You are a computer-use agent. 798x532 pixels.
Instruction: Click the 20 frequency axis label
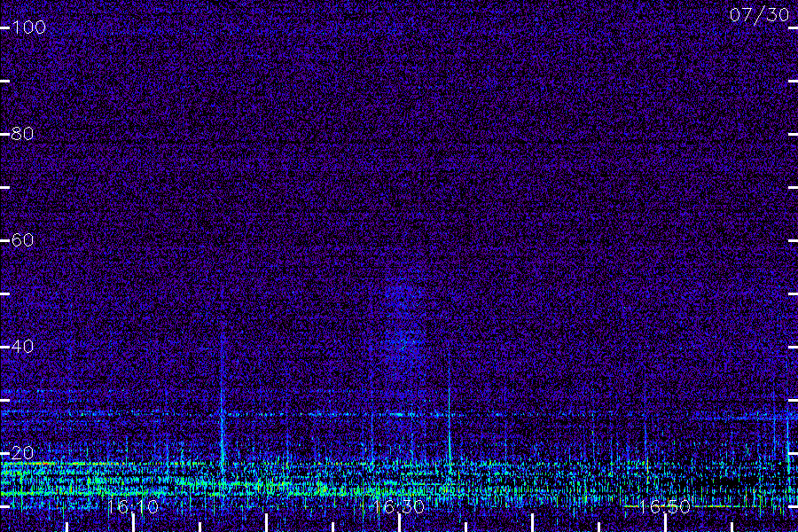(x=22, y=452)
